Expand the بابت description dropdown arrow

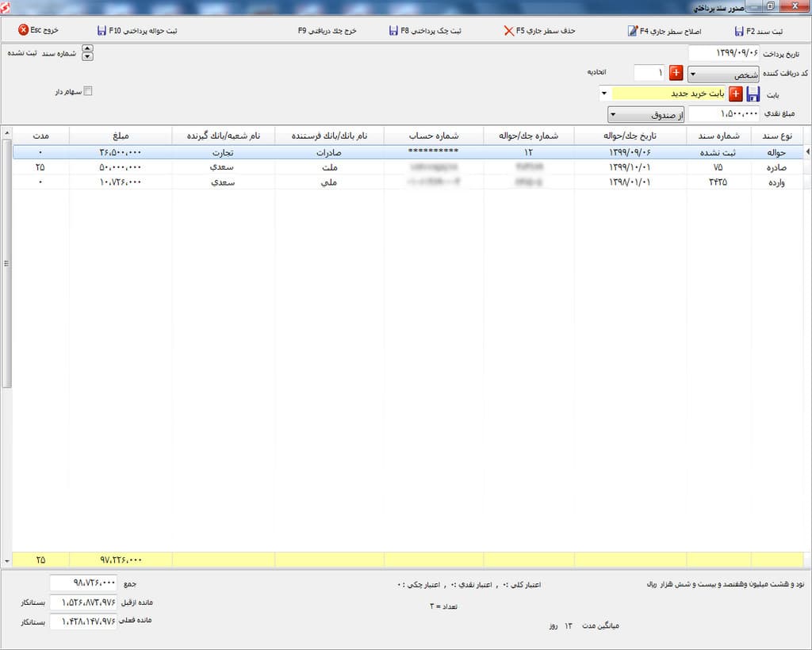click(x=604, y=94)
